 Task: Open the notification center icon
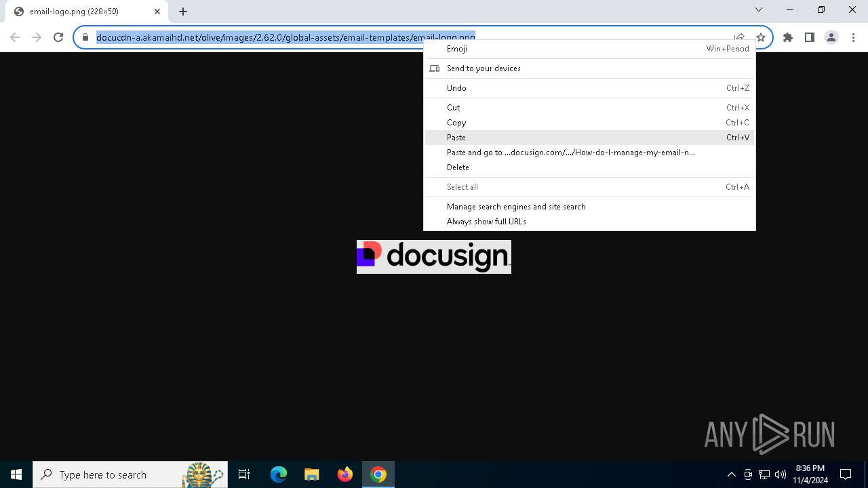846,474
